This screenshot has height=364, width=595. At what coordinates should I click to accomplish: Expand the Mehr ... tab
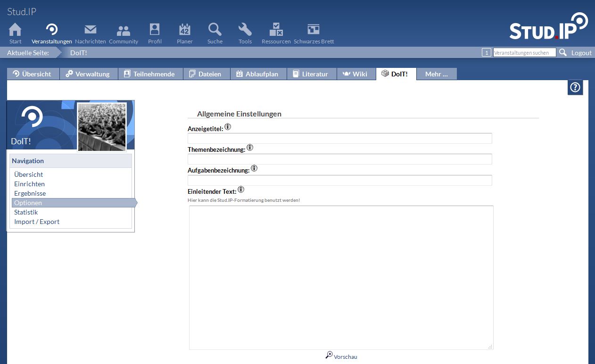[436, 74]
